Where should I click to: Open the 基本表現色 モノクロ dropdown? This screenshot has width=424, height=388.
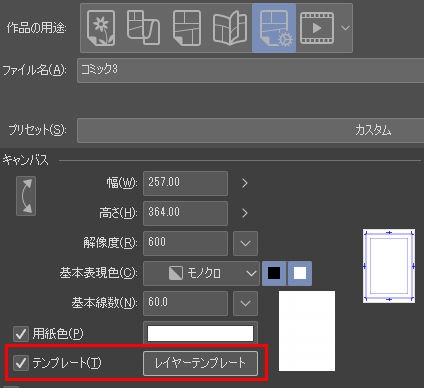201,273
